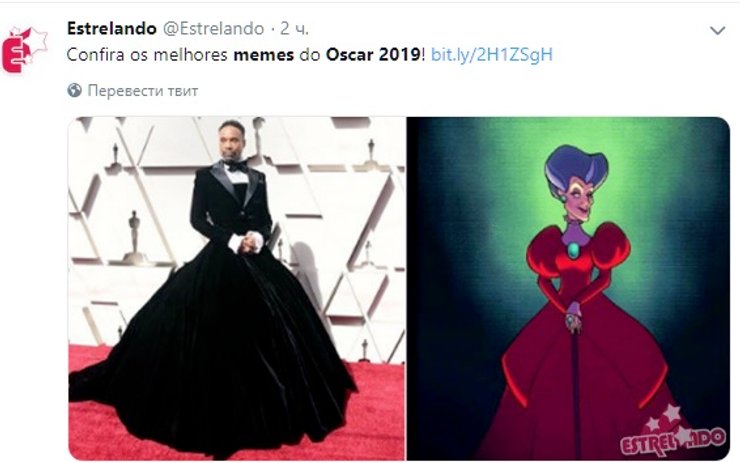Screen dimensions: 740x463
Task: Click the "Перевести твит" translate link
Action: [142, 91]
